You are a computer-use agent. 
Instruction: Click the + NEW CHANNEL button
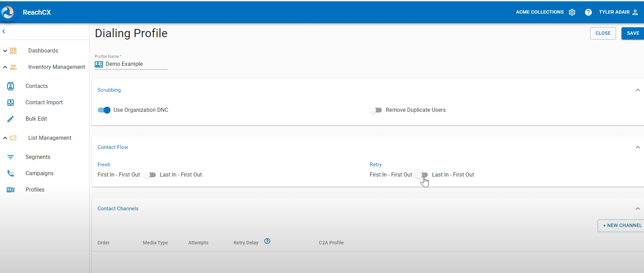[x=621, y=226]
